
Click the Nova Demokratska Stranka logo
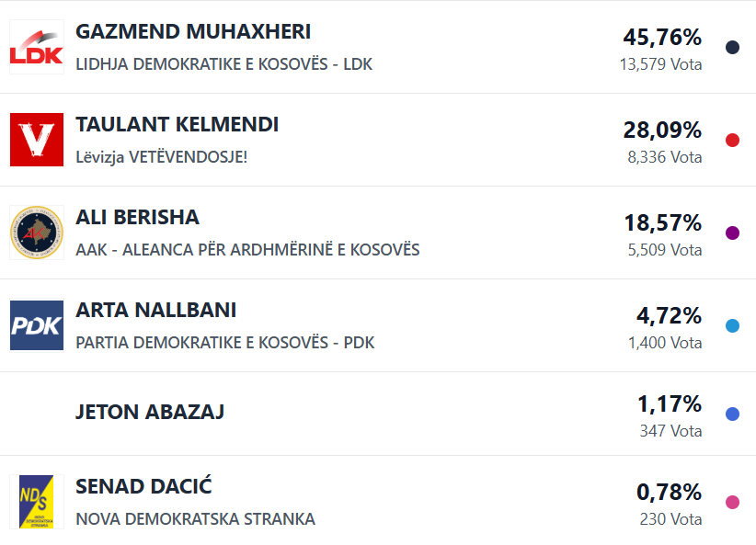[x=37, y=502]
